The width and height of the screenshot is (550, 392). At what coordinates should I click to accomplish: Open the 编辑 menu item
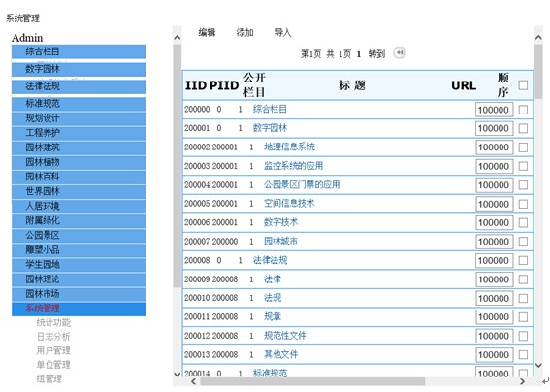click(x=207, y=33)
